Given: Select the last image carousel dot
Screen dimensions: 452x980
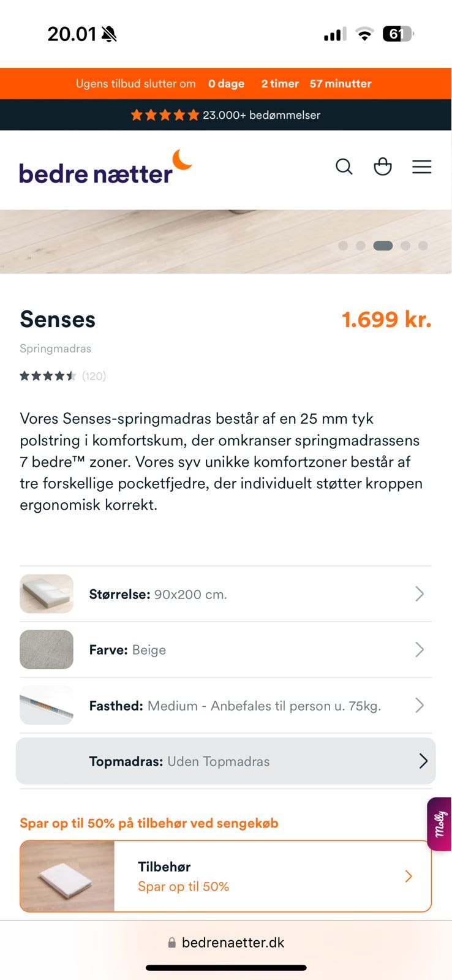Looking at the screenshot, I should [x=423, y=246].
